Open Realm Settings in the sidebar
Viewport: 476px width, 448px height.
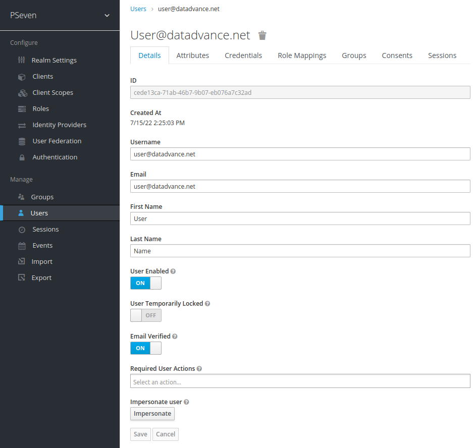pyautogui.click(x=54, y=60)
